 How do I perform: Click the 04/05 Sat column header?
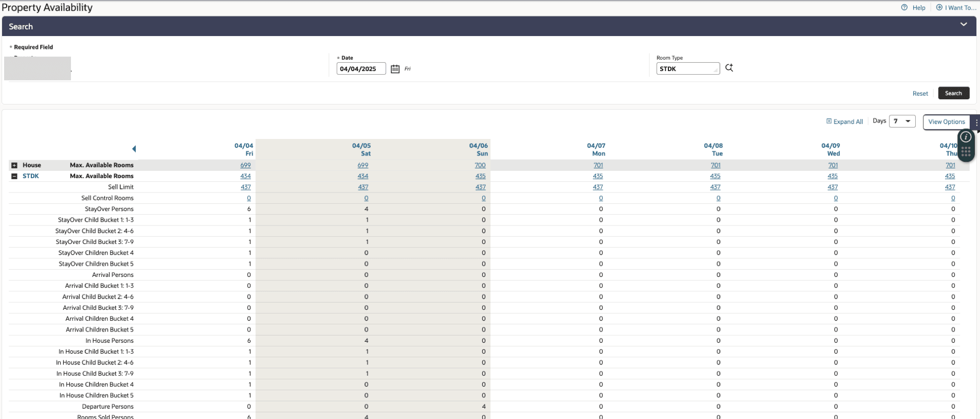[x=361, y=150]
